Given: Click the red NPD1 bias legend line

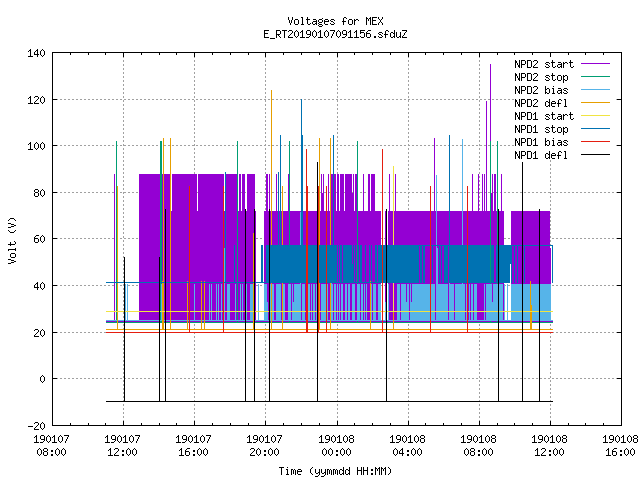Looking at the screenshot, I should pyautogui.click(x=596, y=142).
